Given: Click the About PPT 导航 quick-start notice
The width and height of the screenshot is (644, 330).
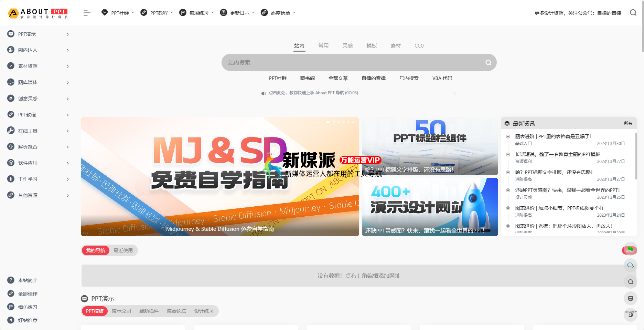Looking at the screenshot, I should pos(313,93).
